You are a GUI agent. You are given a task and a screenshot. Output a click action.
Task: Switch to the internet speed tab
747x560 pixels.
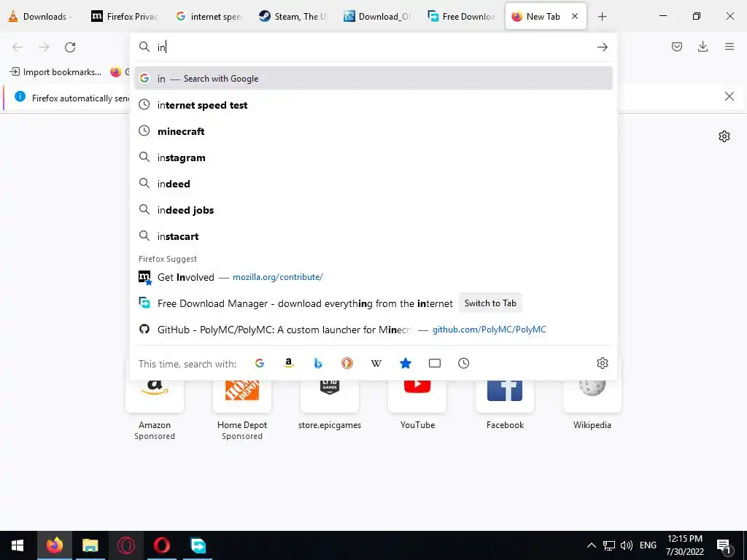click(x=209, y=16)
